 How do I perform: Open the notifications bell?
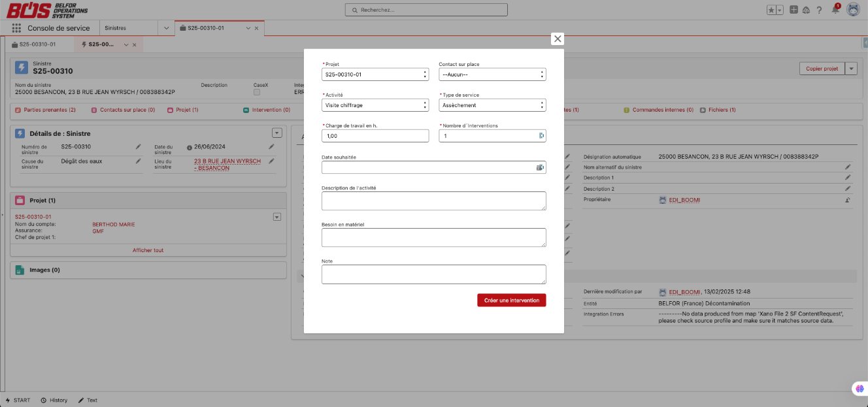[x=835, y=9]
